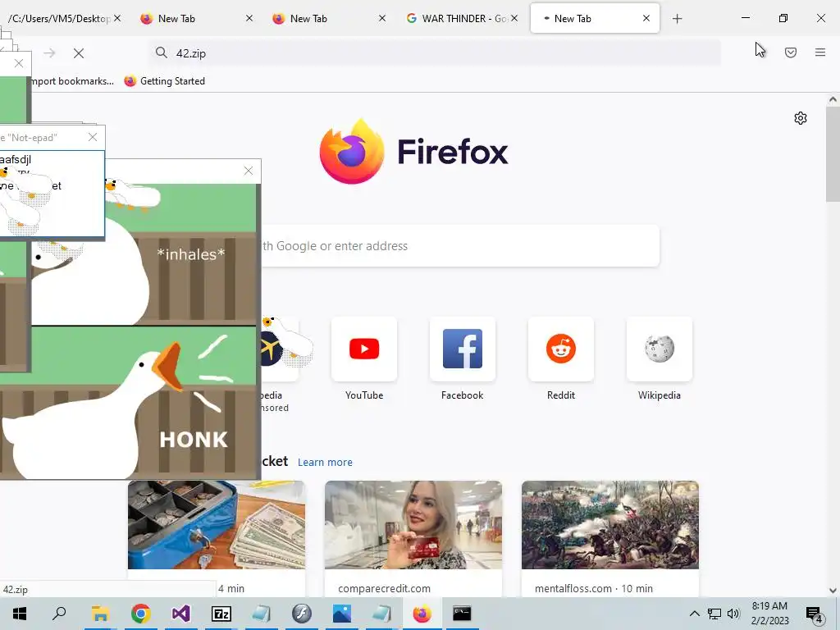Click the Google search or address box

[x=460, y=246]
